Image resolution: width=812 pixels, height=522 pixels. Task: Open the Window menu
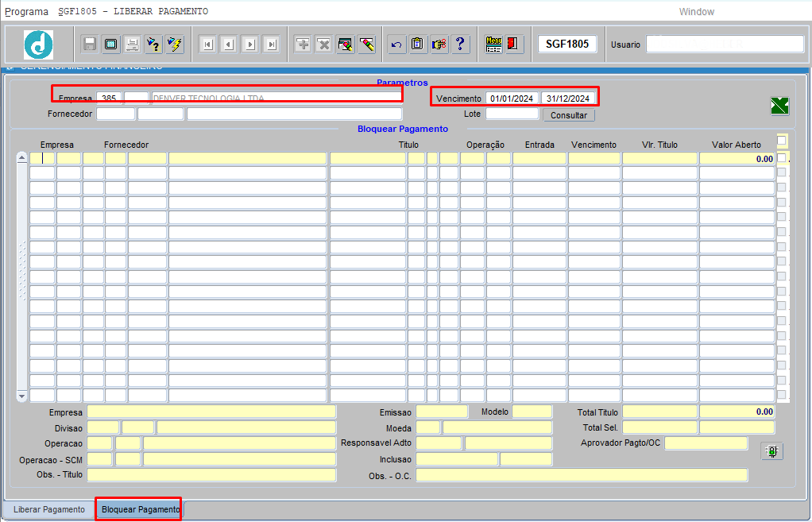[x=697, y=11]
